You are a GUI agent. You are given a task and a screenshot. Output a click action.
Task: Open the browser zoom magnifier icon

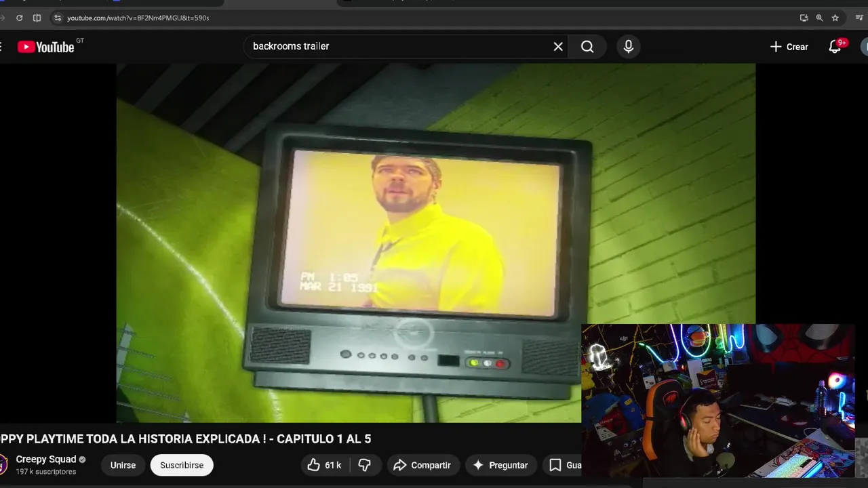coord(819,18)
